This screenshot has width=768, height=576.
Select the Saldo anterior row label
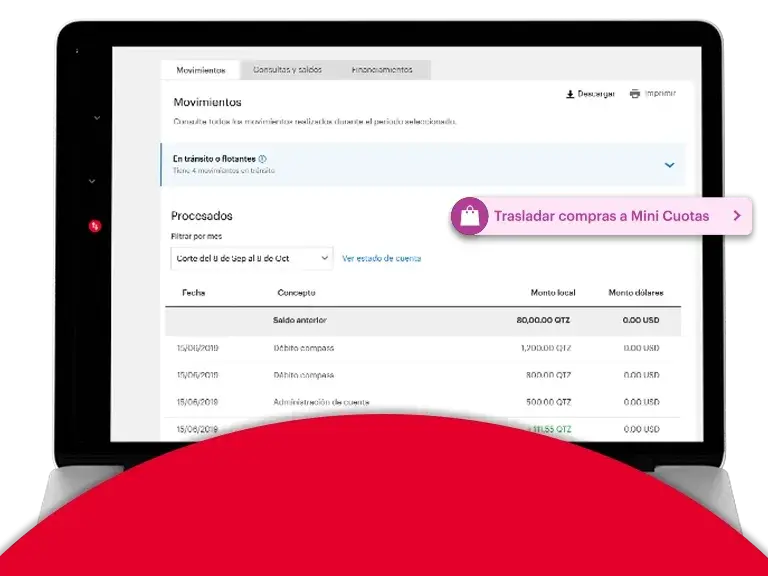point(299,320)
